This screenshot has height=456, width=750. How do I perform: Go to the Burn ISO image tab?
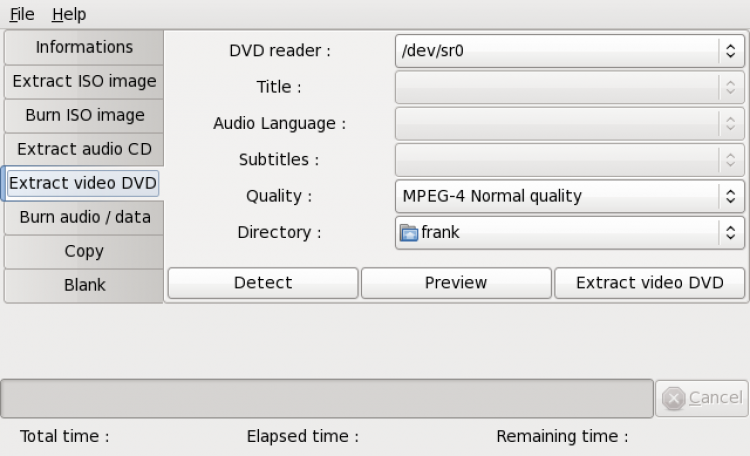84,115
